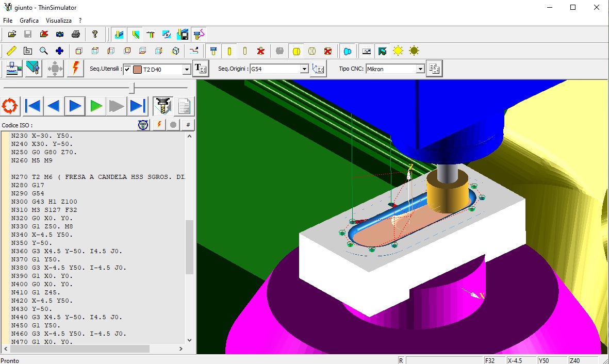The width and height of the screenshot is (609, 364).
Task: Select code line N360 G3 in ISO list
Action: point(67,251)
